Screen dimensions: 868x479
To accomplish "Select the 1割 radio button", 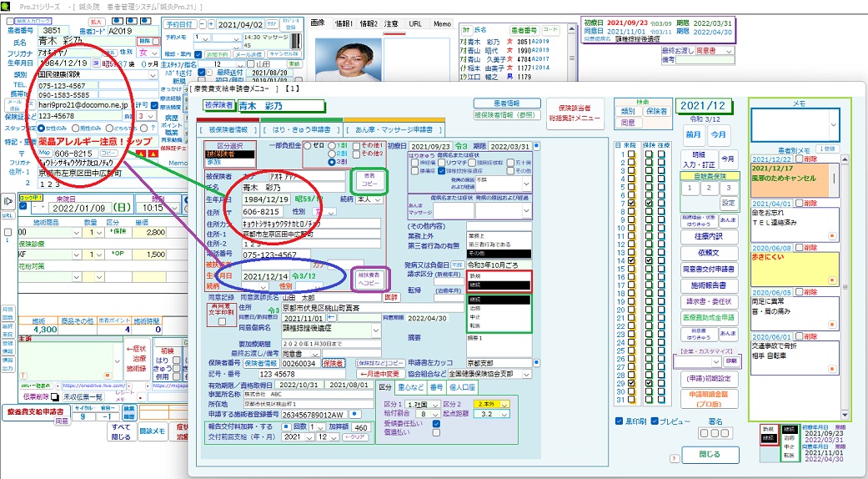I will point(332,146).
